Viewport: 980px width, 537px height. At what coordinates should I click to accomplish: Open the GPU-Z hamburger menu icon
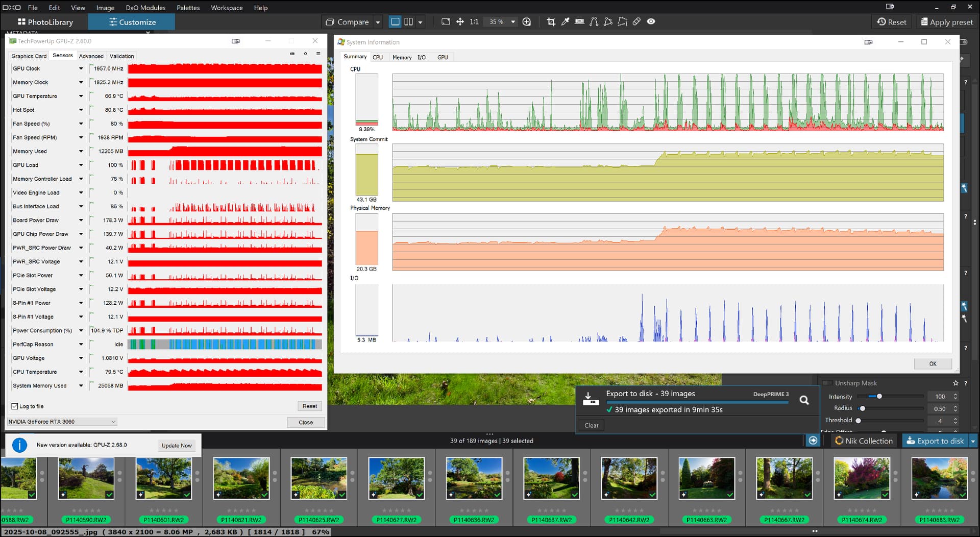[x=318, y=54]
